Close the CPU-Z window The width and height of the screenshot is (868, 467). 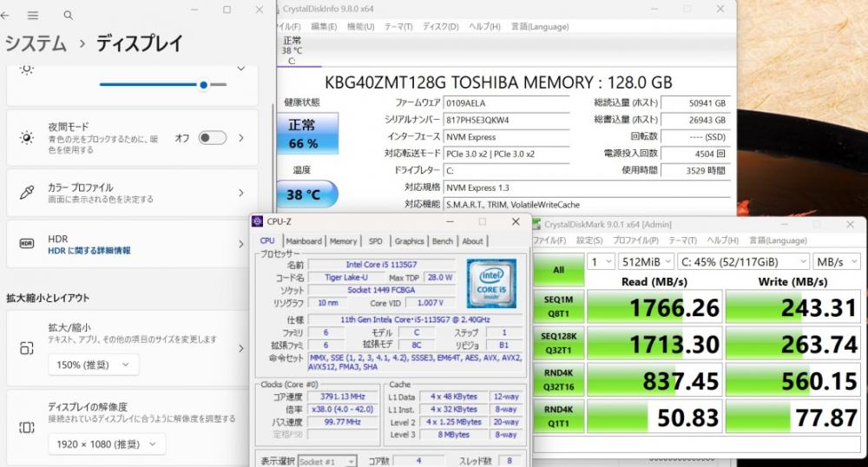click(x=516, y=221)
